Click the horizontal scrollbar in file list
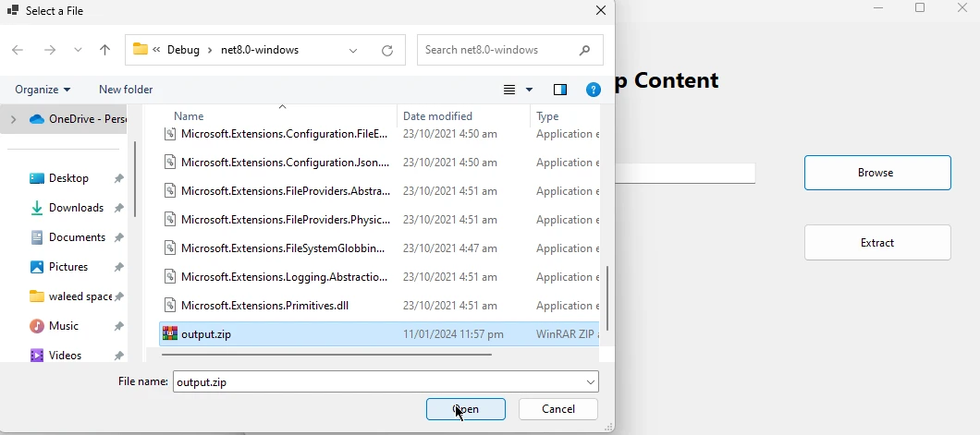The image size is (980, 435). [x=325, y=354]
